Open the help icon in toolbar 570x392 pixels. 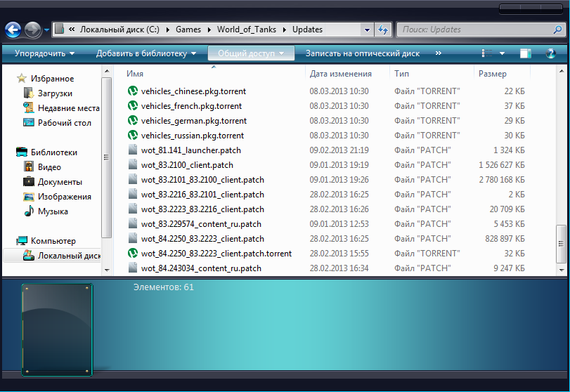(550, 53)
